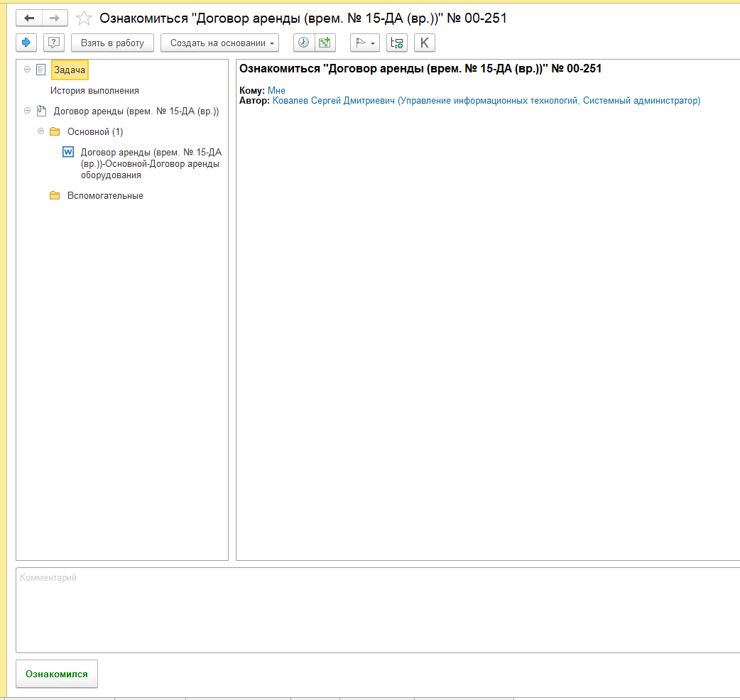Click the clock icon in toolbar
This screenshot has height=700, width=740.
point(303,43)
